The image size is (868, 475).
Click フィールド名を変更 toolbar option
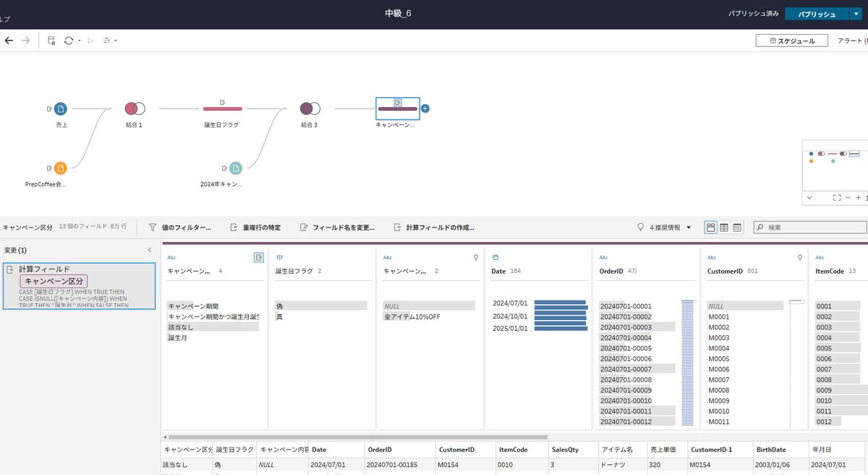click(x=337, y=227)
